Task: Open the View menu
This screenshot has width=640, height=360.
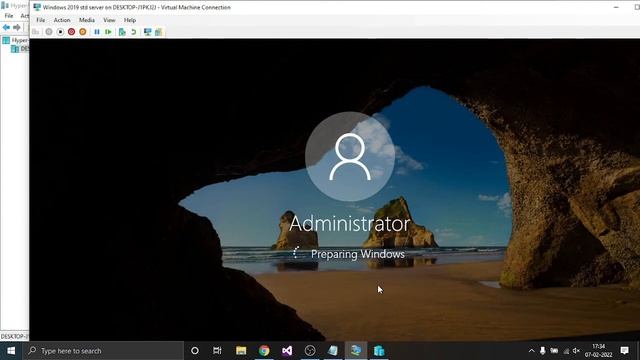Action: coord(109,20)
